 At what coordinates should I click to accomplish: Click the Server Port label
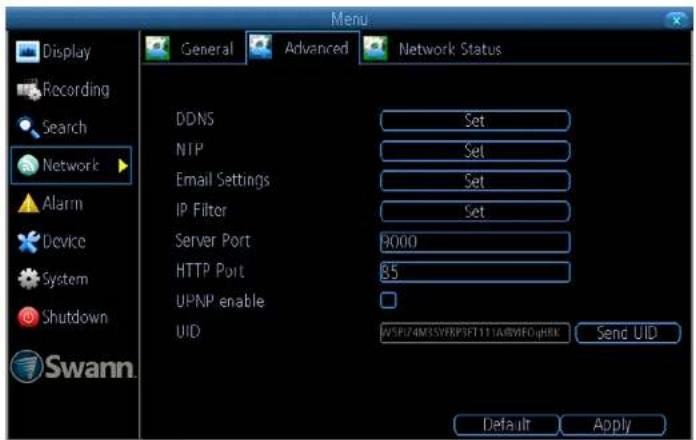click(213, 241)
